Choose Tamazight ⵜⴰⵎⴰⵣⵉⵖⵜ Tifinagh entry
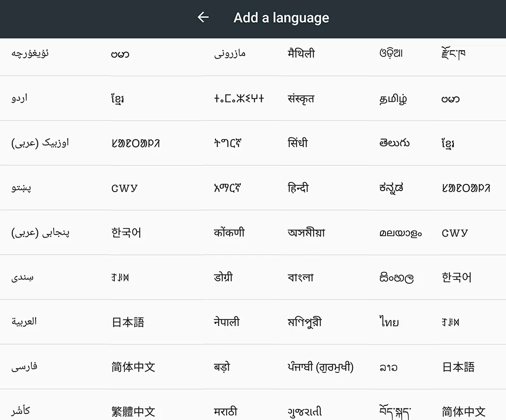This screenshot has width=506, height=420. 239,98
